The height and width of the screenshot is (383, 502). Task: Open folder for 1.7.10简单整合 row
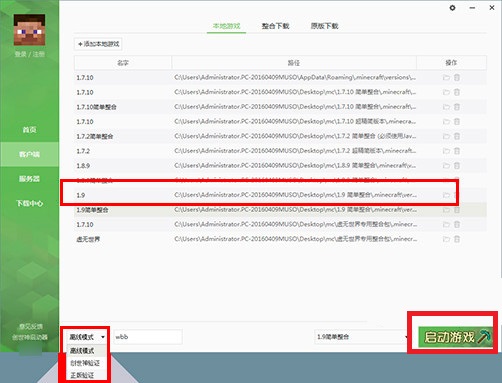coord(446,107)
